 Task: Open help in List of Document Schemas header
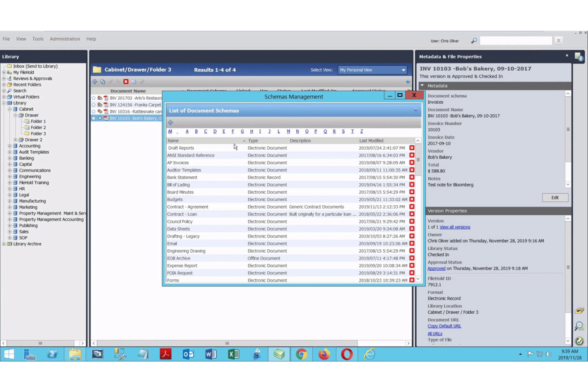(x=416, y=110)
